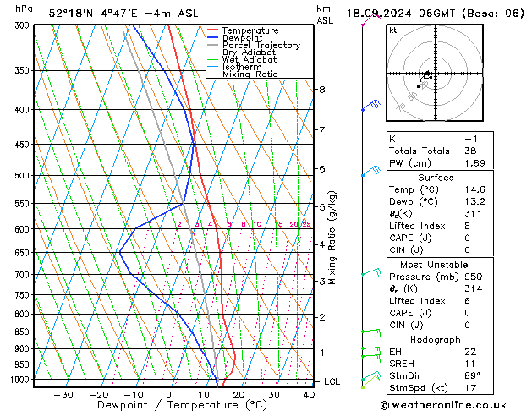Click the wind barb at 850 hPa
This screenshot has width=532, height=411.
(370, 332)
